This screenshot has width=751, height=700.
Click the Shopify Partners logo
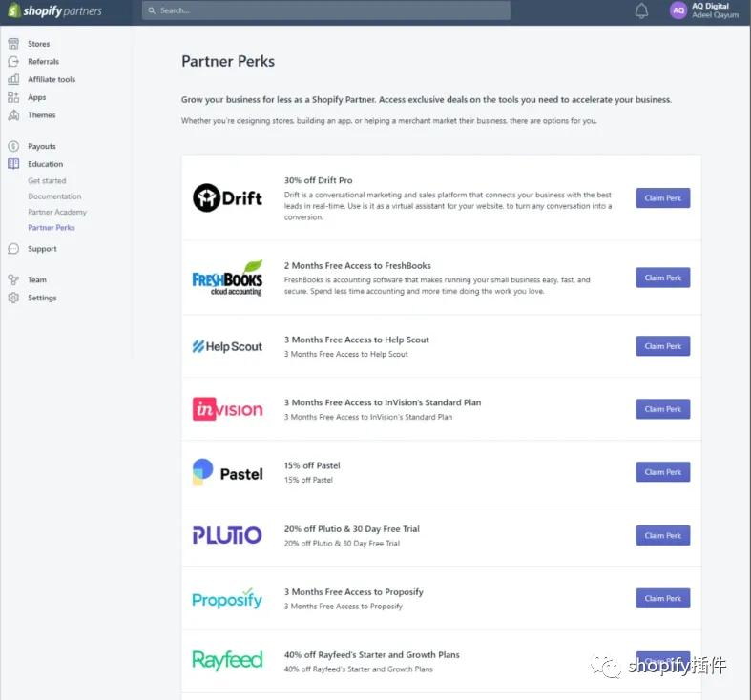[54, 10]
